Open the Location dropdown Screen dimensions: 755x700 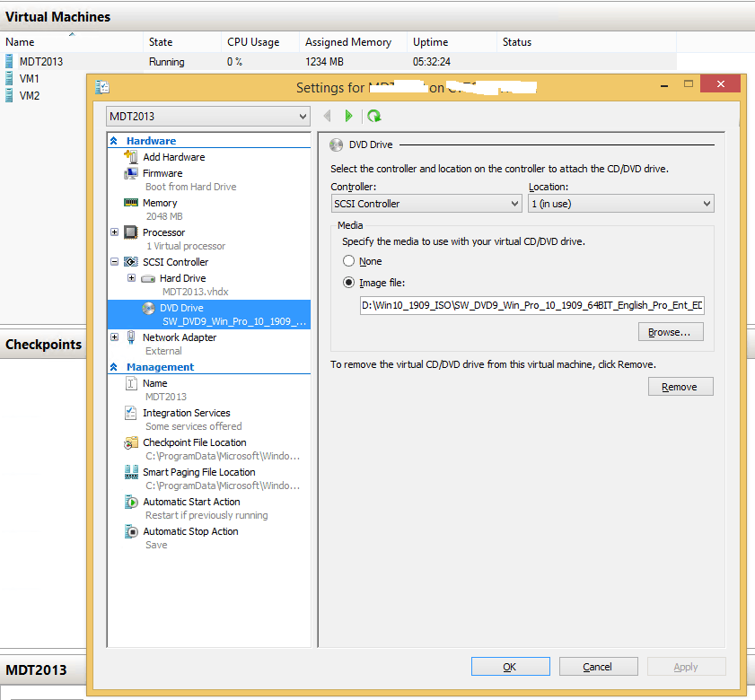coord(620,204)
